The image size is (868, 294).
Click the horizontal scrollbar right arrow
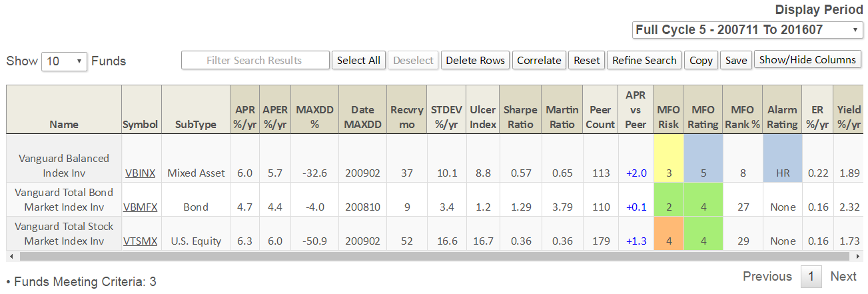coord(857,256)
